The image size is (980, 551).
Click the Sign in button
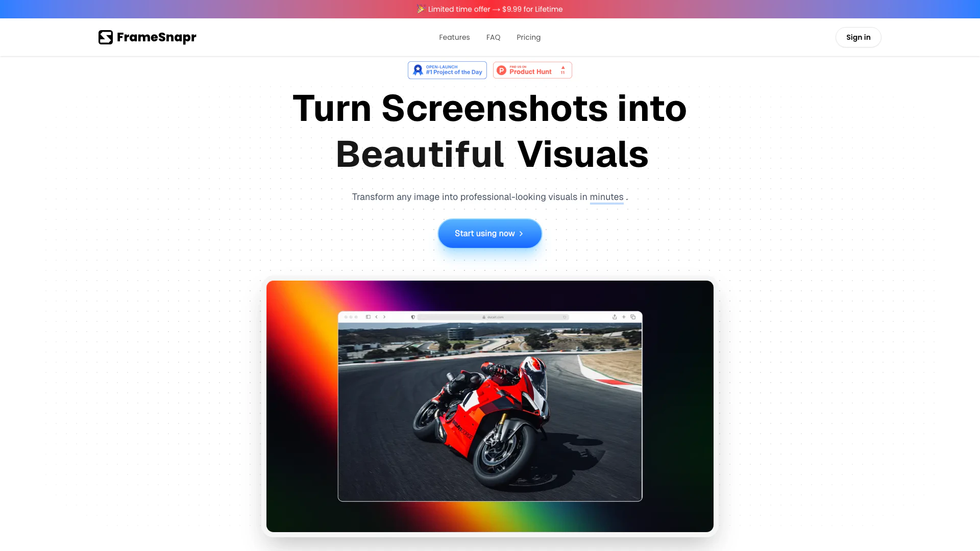click(x=858, y=37)
